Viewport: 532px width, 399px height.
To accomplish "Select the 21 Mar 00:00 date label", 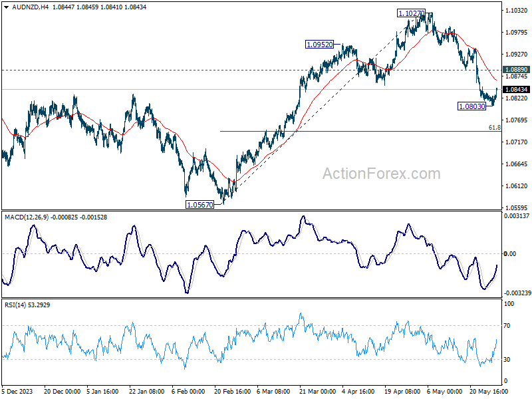I will tap(318, 391).
